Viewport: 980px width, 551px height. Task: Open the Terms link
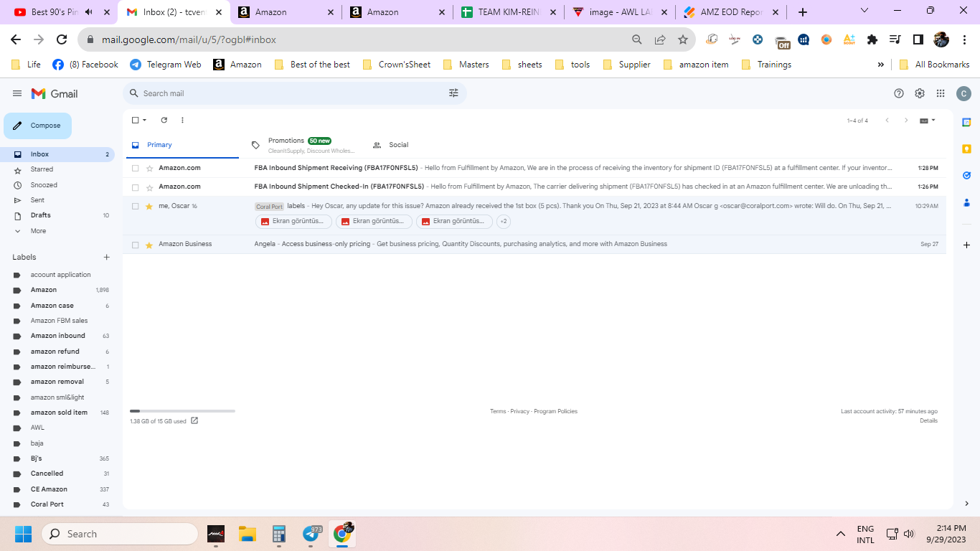pos(498,411)
